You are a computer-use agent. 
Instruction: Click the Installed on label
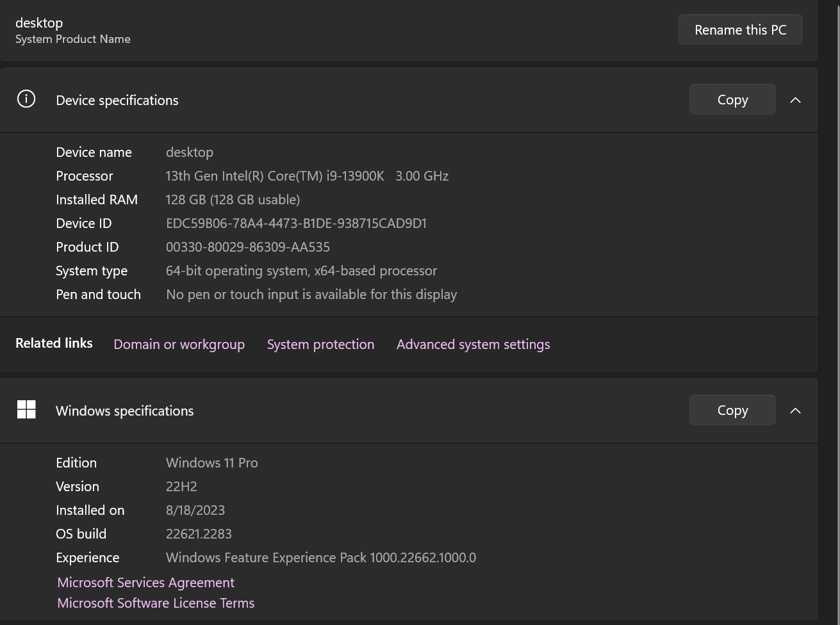click(x=90, y=510)
